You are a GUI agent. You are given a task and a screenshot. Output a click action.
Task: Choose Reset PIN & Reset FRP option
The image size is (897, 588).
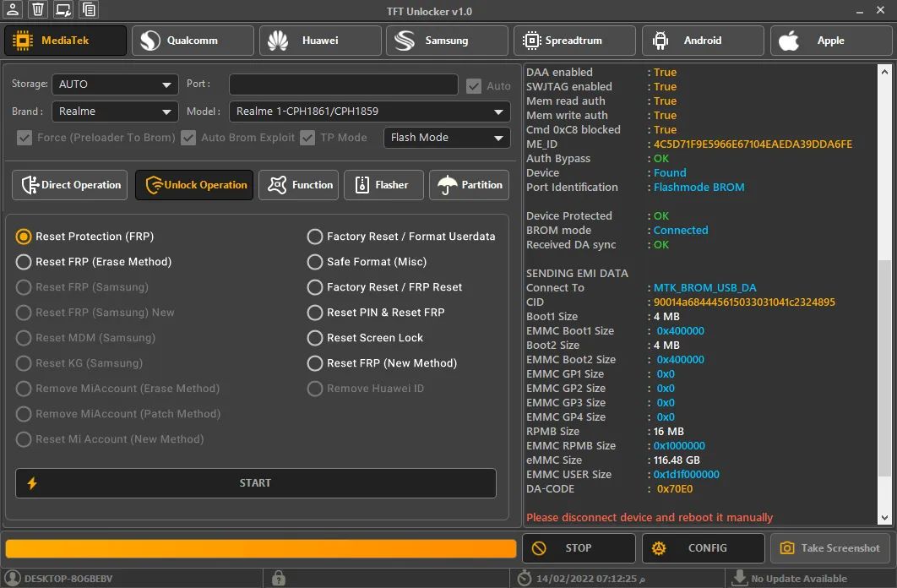[315, 313]
